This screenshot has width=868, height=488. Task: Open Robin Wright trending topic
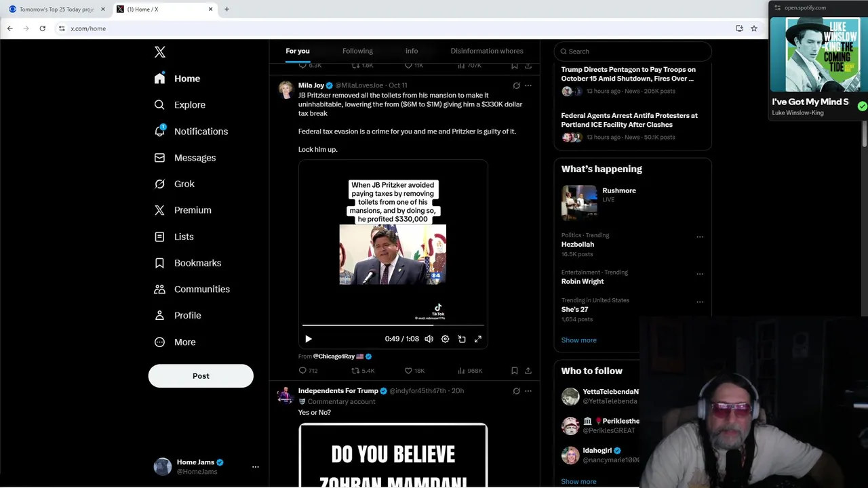click(583, 282)
